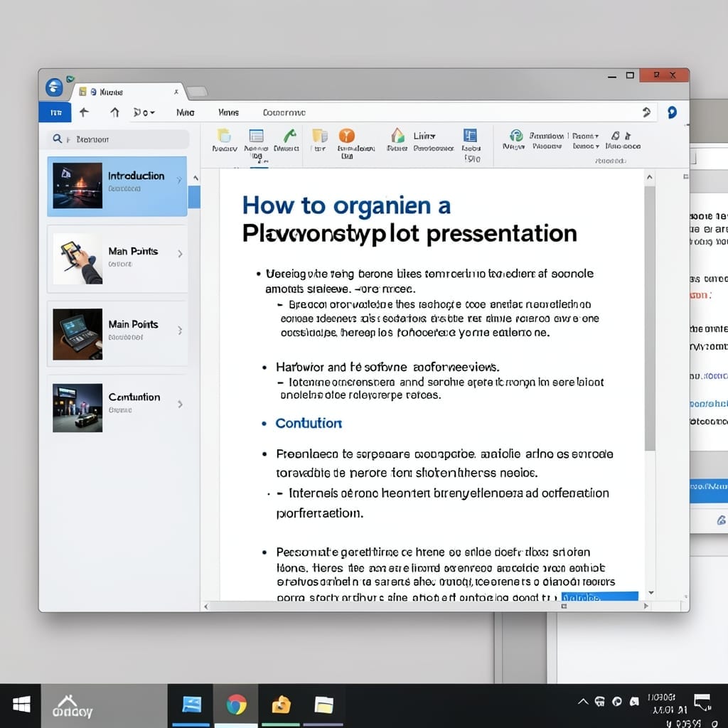Click the text button right of the green refresh icon
Image resolution: width=728 pixels, height=728 pixels.
pyautogui.click(x=547, y=136)
